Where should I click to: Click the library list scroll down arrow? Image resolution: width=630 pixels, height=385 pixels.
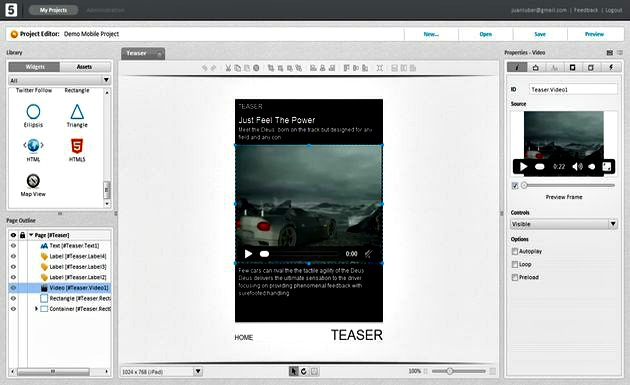[x=107, y=204]
